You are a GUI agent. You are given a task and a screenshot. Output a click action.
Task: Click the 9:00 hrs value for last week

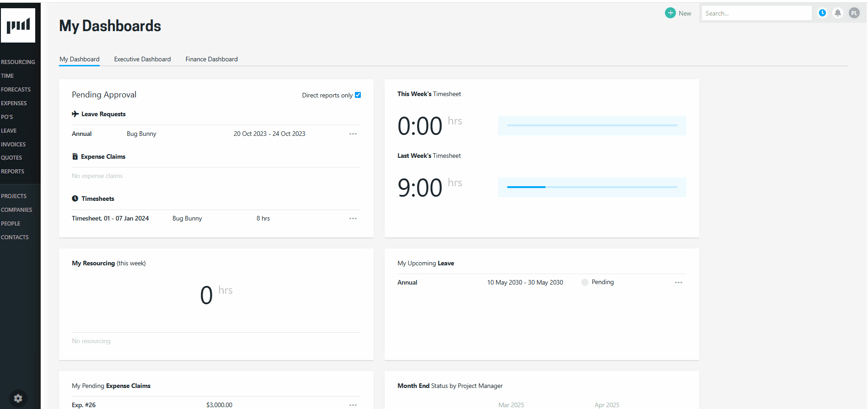pos(430,187)
